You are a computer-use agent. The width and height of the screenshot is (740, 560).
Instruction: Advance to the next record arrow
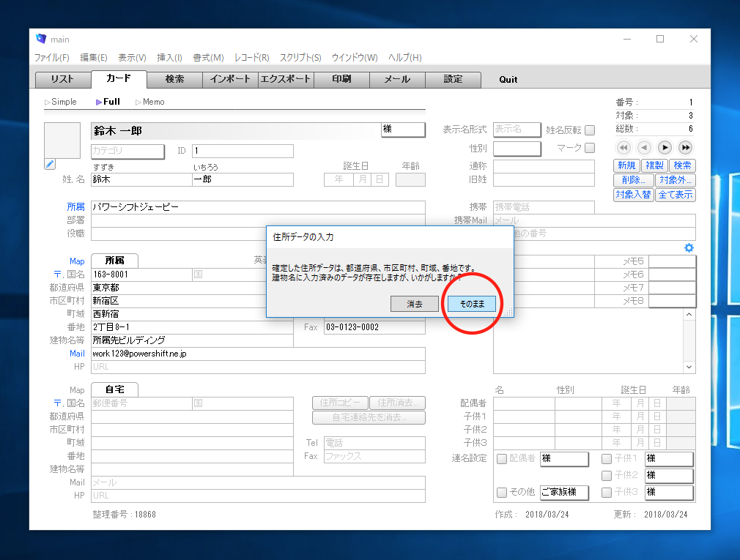coord(665,148)
